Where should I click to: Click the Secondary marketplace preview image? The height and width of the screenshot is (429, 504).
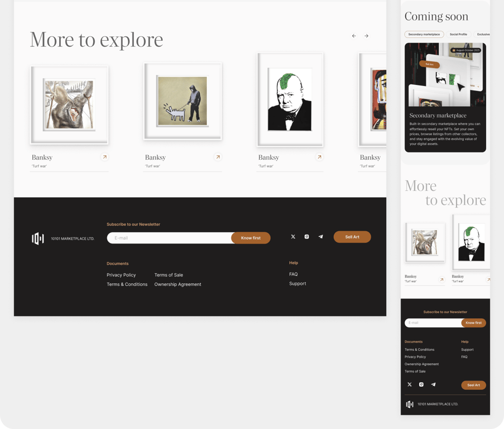445,75
